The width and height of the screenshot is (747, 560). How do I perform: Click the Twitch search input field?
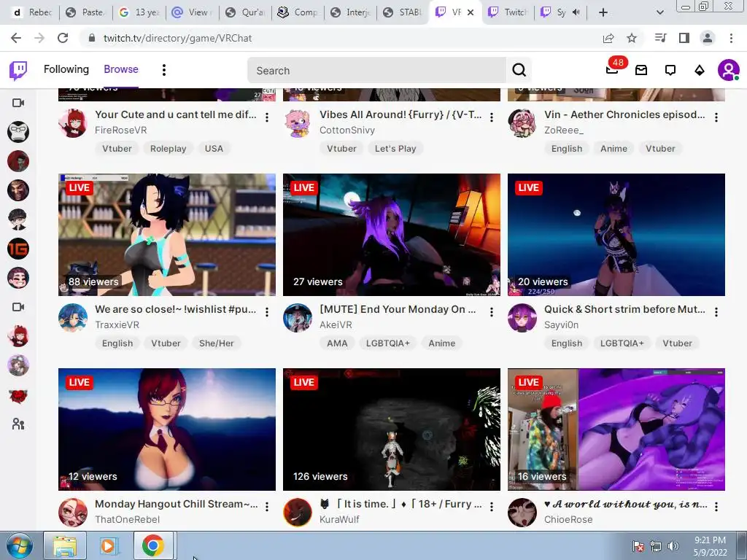pyautogui.click(x=377, y=71)
